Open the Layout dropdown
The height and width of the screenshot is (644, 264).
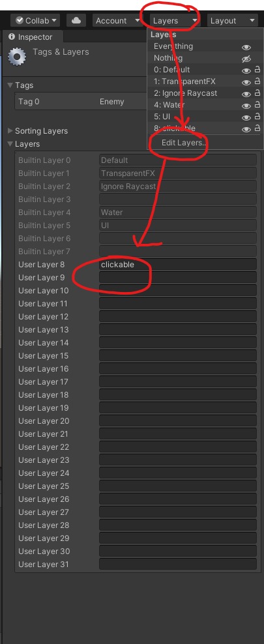[x=232, y=20]
